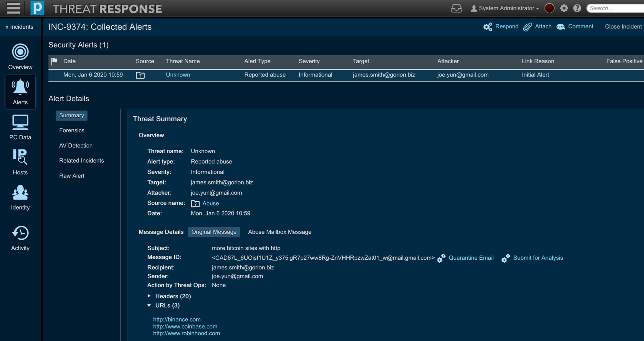The height and width of the screenshot is (341, 644).
Task: Open the Related Incidents tab
Action: click(81, 160)
